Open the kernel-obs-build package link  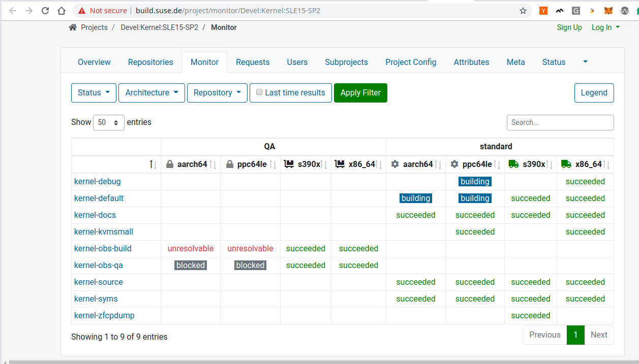click(103, 249)
